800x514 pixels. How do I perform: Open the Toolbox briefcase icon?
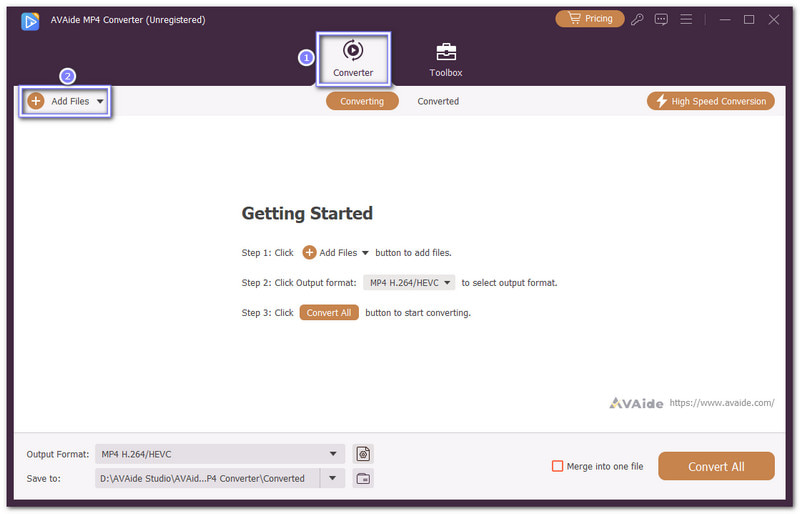[445, 52]
